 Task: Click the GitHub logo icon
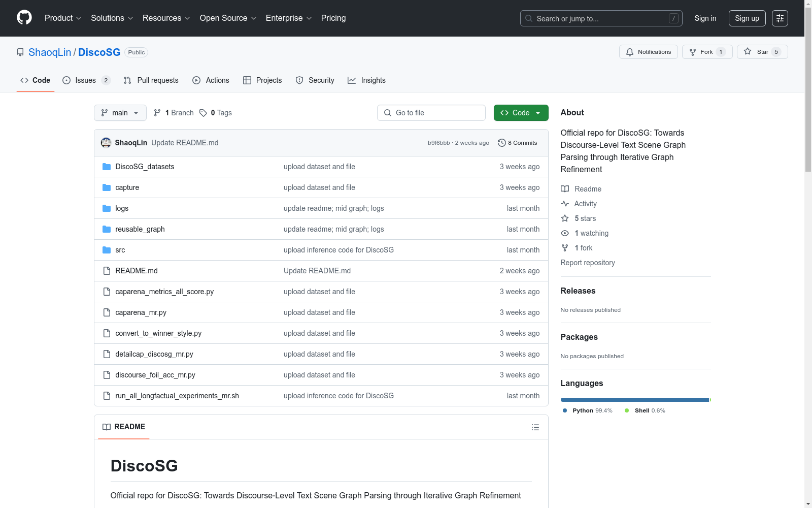(24, 18)
